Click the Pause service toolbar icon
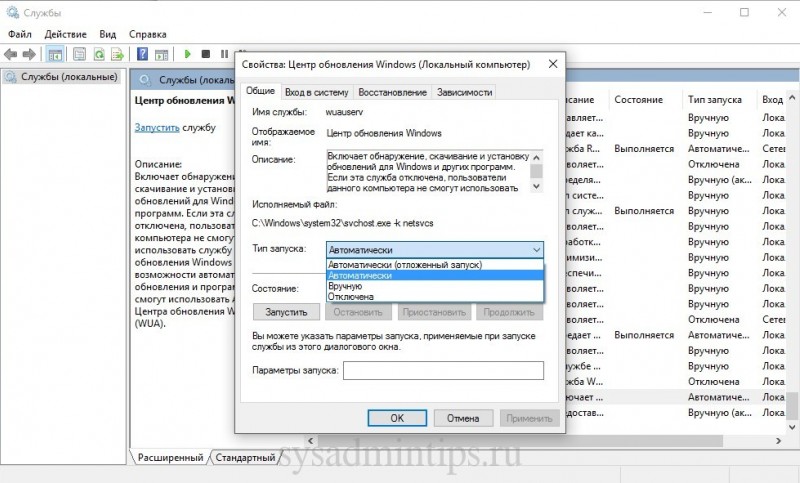This screenshot has height=483, width=800. point(224,54)
